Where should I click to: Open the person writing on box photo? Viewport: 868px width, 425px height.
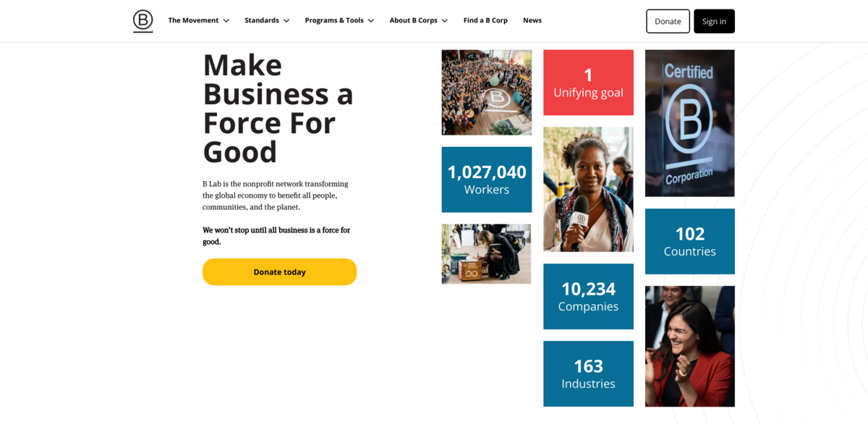tap(486, 253)
